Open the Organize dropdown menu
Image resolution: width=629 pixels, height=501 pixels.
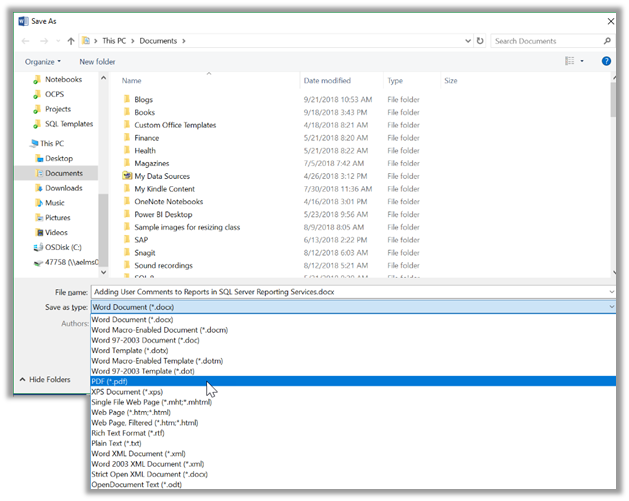[43, 61]
